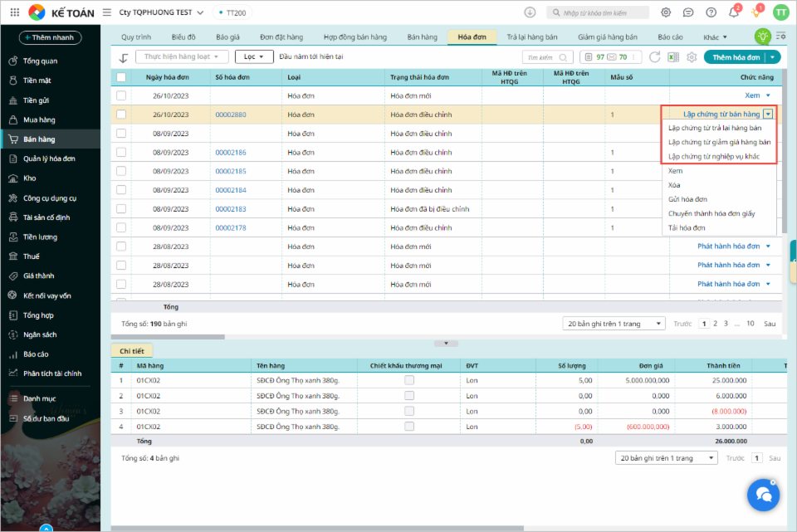Open the floating chat support bubble
Image resolution: width=797 pixels, height=532 pixels.
click(763, 495)
